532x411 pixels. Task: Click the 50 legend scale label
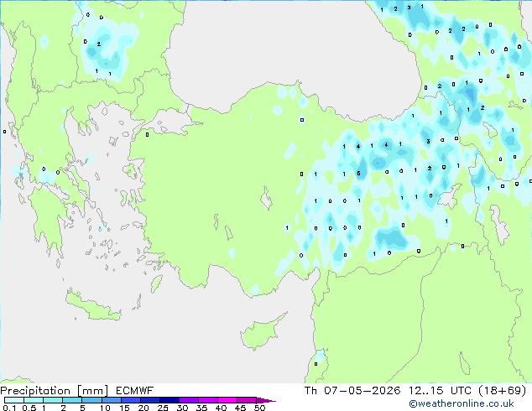[x=259, y=408]
